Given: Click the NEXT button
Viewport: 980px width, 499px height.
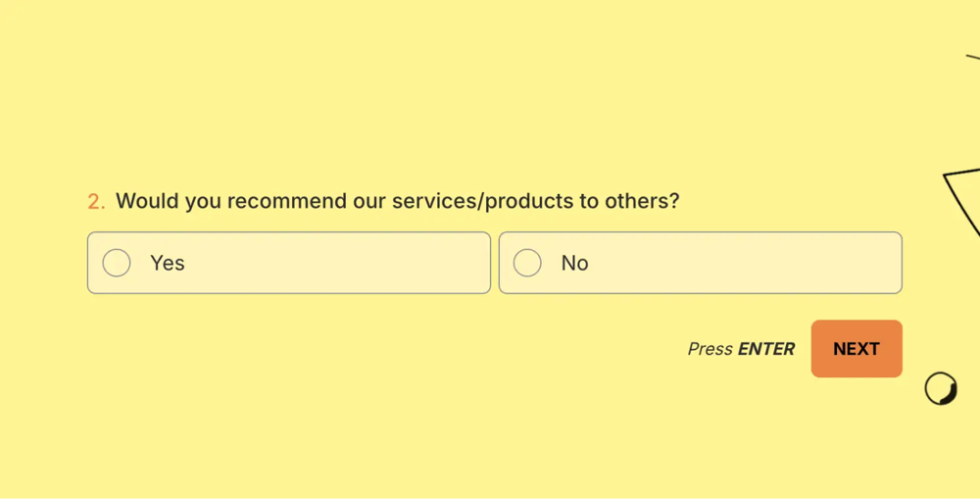Looking at the screenshot, I should (x=856, y=349).
